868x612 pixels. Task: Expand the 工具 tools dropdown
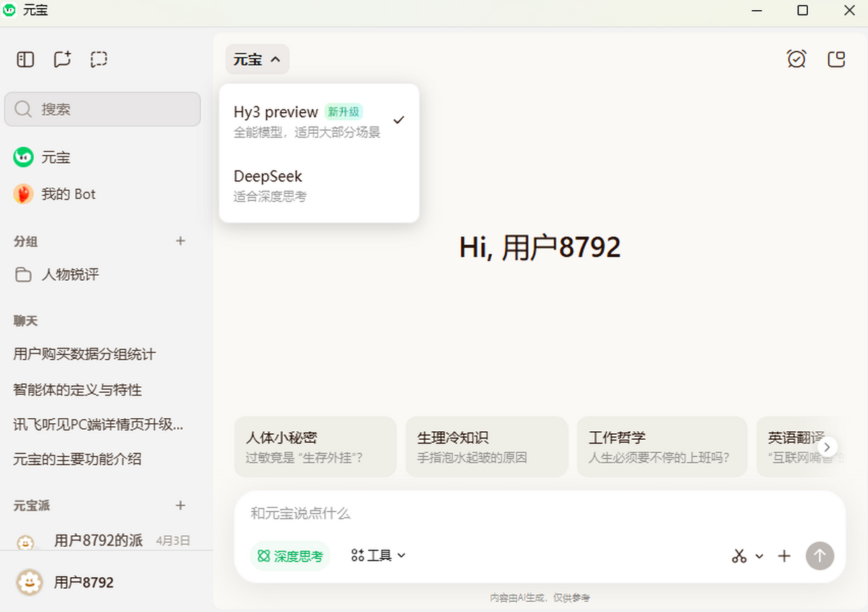pyautogui.click(x=378, y=556)
